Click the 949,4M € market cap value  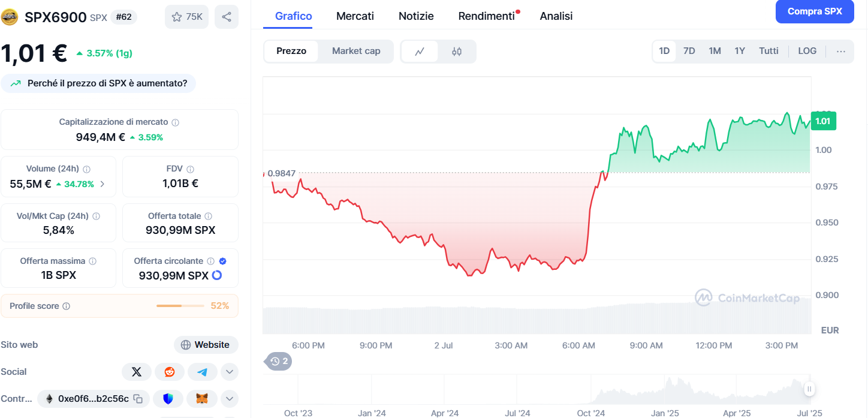pos(100,137)
